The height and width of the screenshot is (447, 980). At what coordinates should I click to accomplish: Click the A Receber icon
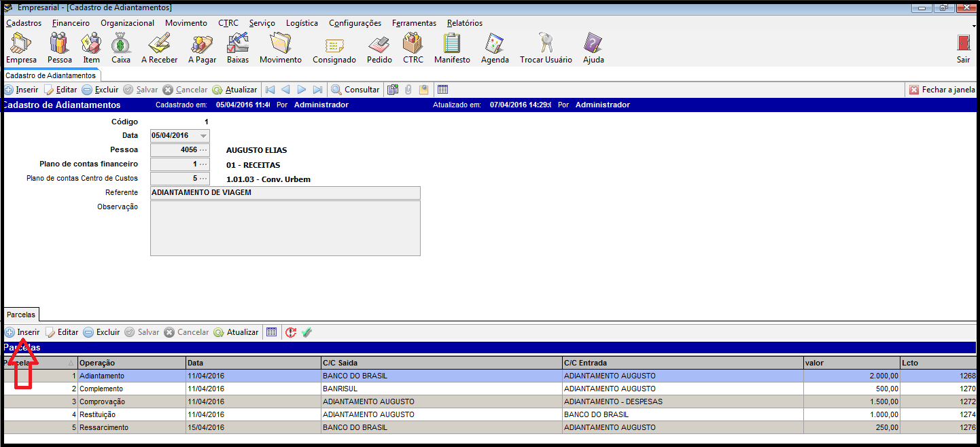tap(159, 45)
